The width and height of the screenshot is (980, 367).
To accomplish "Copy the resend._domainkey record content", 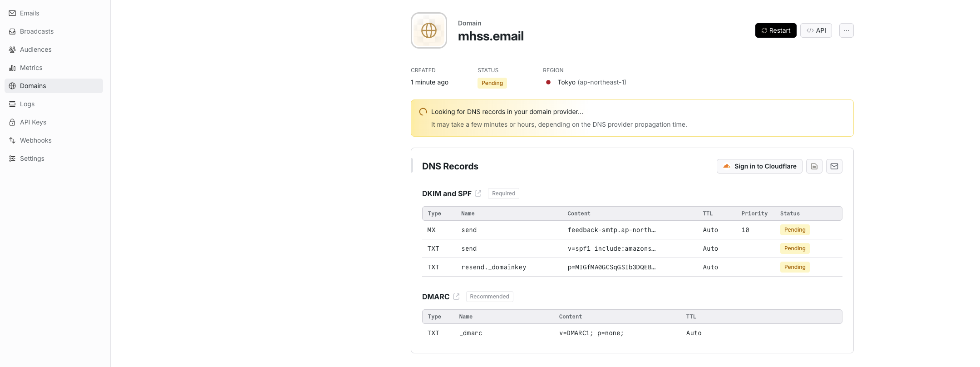I will [x=611, y=267].
